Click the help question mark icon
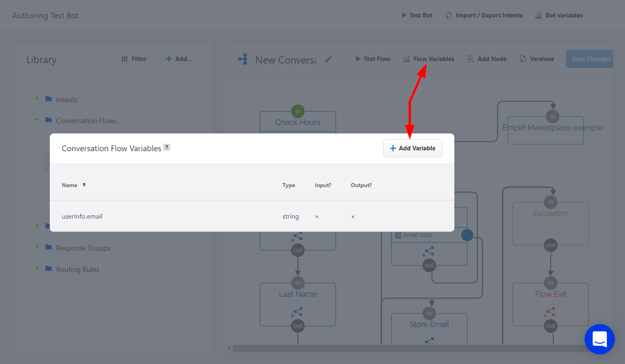 (x=167, y=147)
